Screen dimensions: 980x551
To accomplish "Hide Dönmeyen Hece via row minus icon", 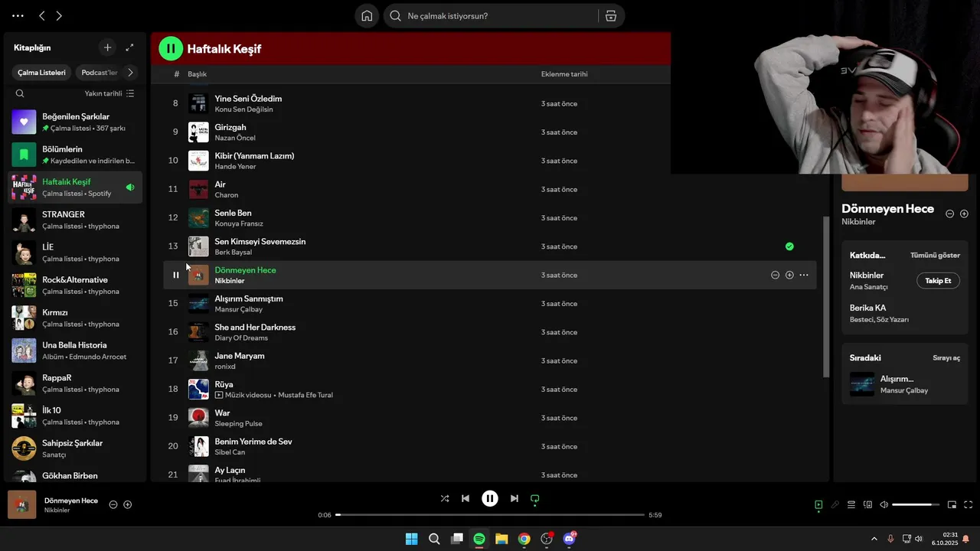I will (x=775, y=275).
